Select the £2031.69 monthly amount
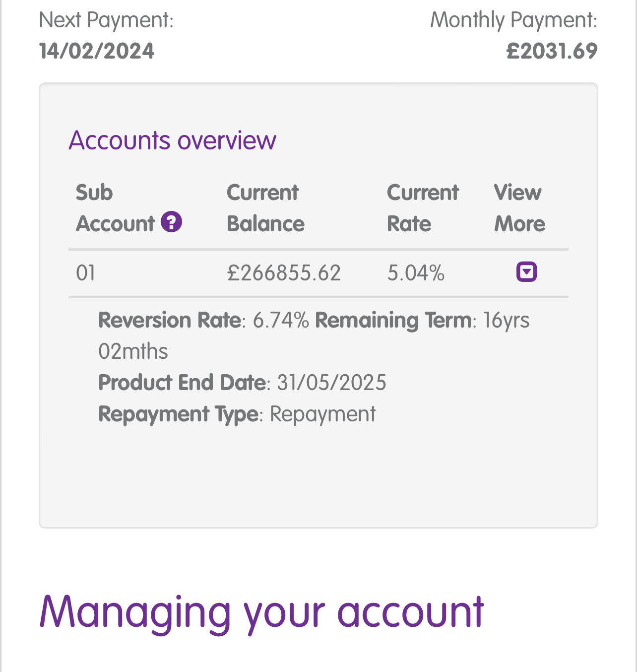637x672 pixels. (x=552, y=51)
